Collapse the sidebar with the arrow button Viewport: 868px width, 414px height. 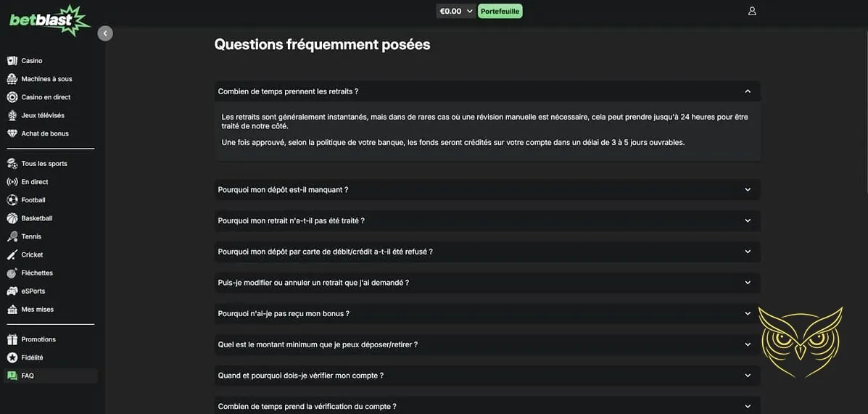(105, 33)
